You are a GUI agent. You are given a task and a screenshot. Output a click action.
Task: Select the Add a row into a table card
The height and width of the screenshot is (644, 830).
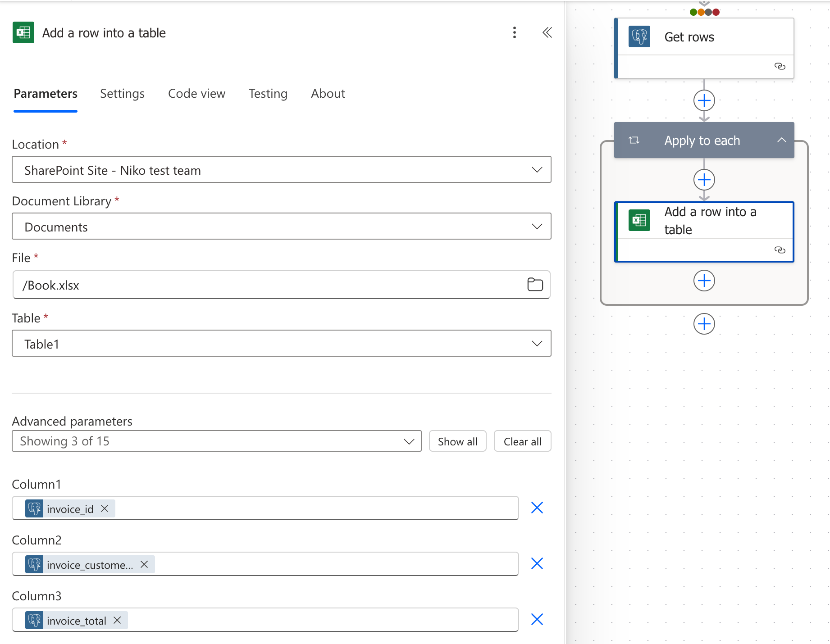pyautogui.click(x=704, y=232)
